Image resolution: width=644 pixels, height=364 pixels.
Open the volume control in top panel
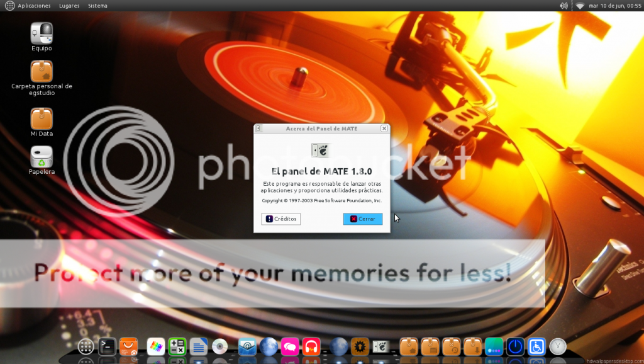[x=563, y=6]
